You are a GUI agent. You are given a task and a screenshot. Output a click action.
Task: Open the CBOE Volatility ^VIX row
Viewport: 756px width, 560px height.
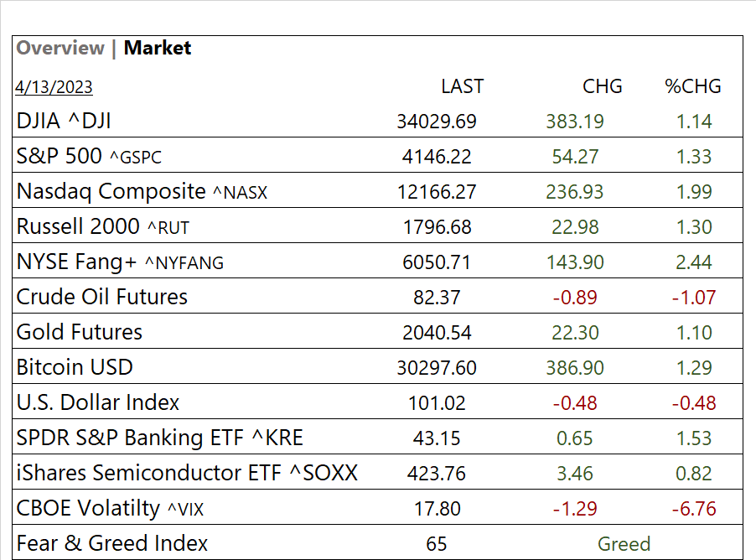108,509
